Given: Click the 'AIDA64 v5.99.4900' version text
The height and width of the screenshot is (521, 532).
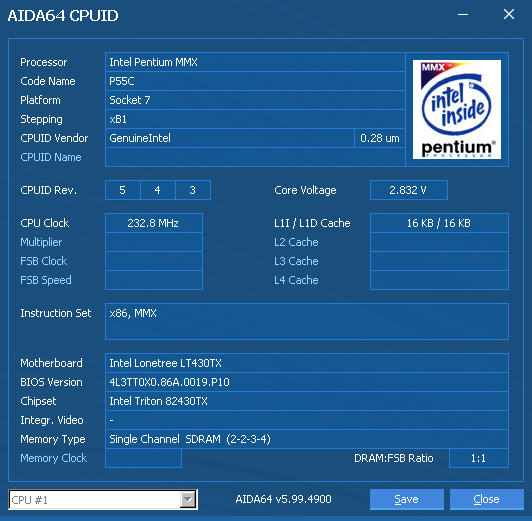Looking at the screenshot, I should (283, 499).
